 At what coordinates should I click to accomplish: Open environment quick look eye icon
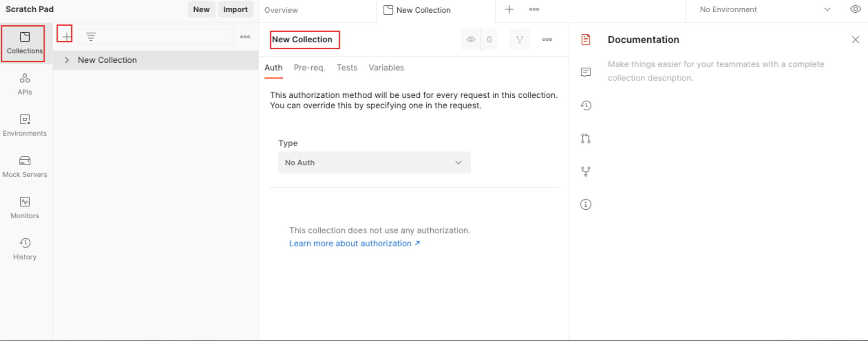point(855,9)
